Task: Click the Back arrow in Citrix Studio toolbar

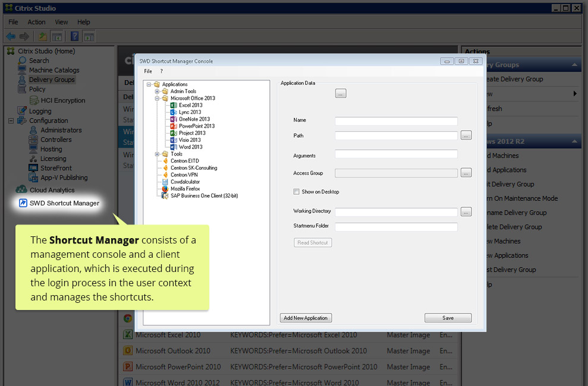Action: coord(11,36)
